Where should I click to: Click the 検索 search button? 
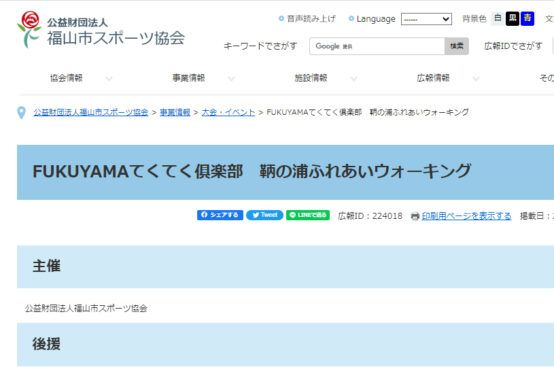(x=456, y=46)
